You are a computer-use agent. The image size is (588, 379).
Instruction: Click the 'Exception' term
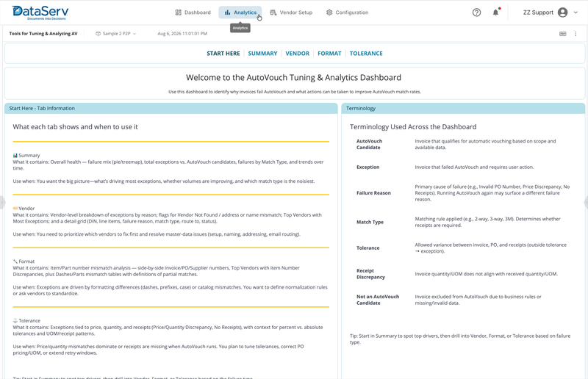tap(368, 167)
